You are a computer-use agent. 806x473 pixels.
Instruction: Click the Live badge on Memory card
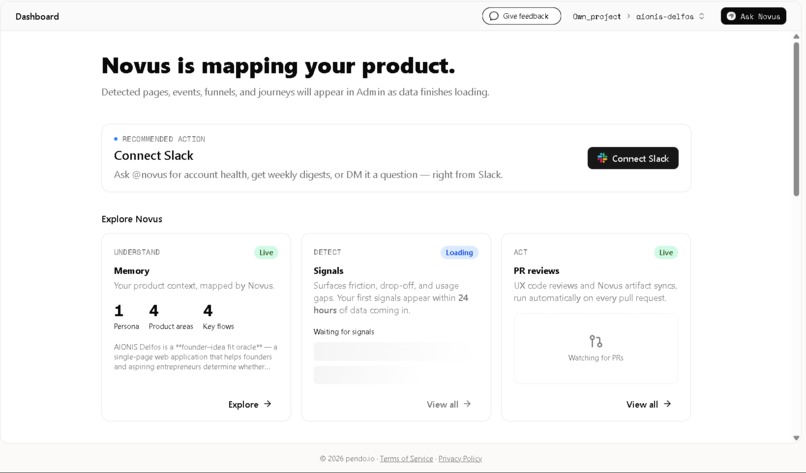click(266, 252)
